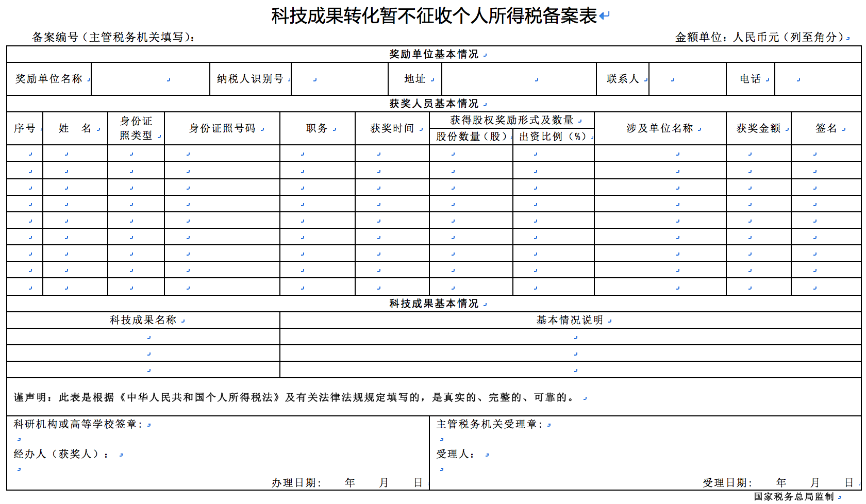Viewport: 866px width, 504px height.
Task: Click the 出资比例（%） sub-header
Action: point(554,137)
